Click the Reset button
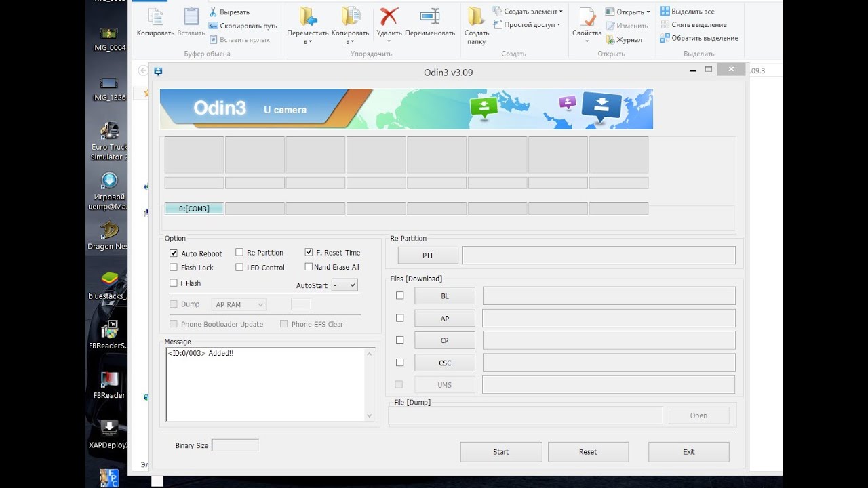Viewport: 868px width, 488px height. coord(588,452)
